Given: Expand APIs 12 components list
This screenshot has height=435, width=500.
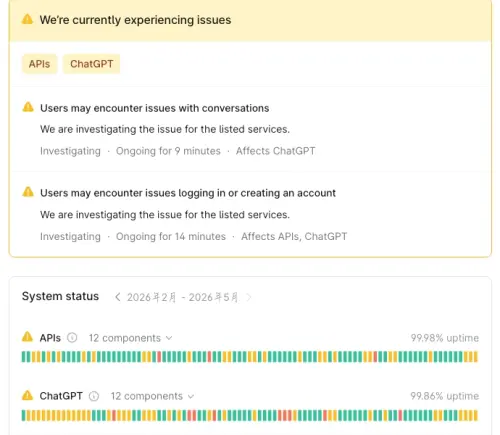Looking at the screenshot, I should point(131,338).
